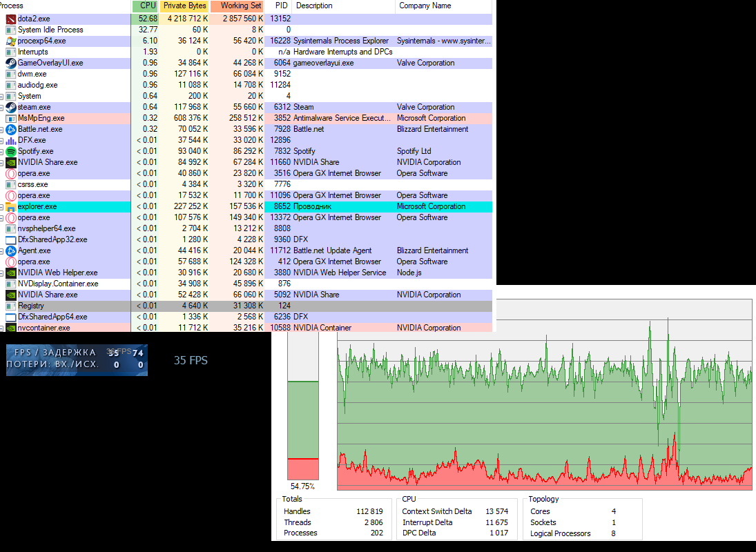This screenshot has width=756, height=552.
Task: Click the Agent.exe process icon
Action: (10, 250)
